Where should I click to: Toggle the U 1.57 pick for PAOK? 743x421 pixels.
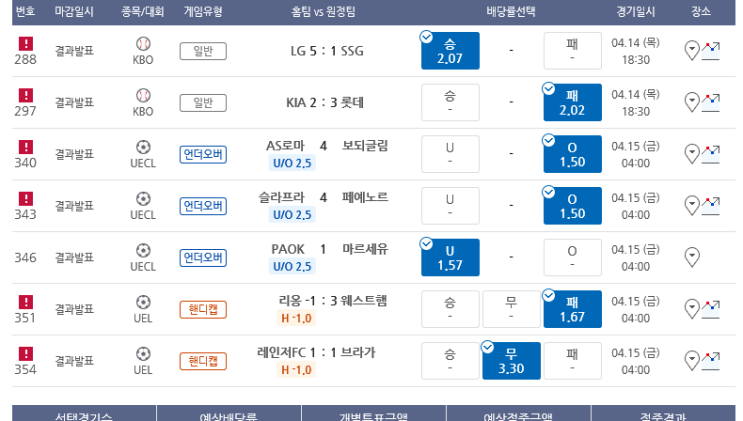point(450,257)
